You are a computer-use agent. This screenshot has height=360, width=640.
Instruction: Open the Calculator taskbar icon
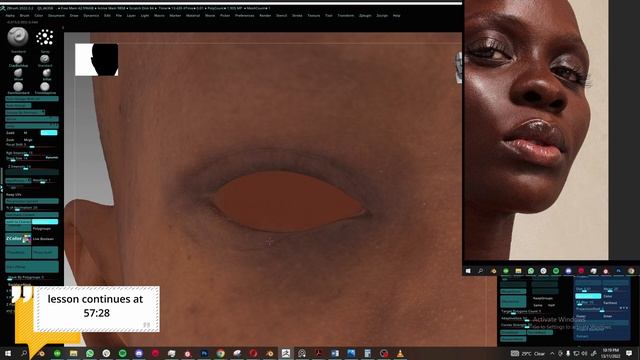367,353
